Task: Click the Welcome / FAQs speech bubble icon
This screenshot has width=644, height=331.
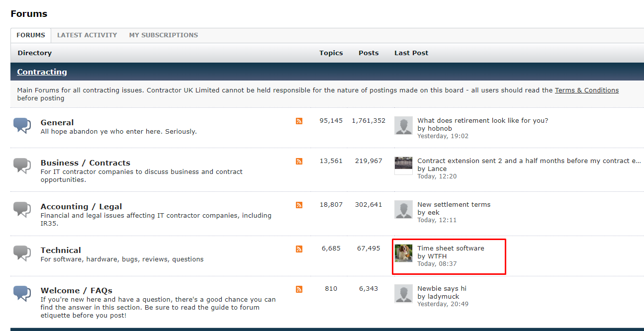Action: 22,293
